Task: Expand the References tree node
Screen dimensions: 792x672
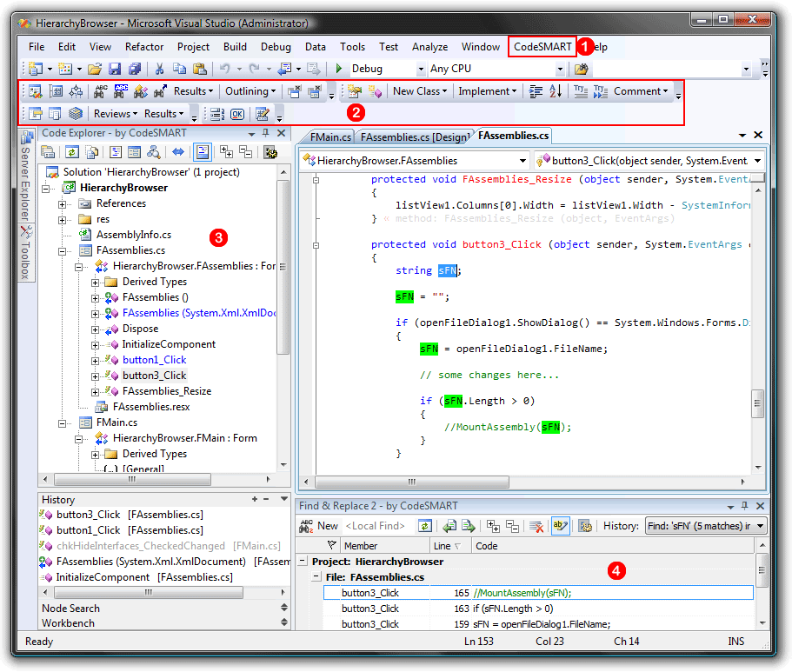Action: pos(62,204)
